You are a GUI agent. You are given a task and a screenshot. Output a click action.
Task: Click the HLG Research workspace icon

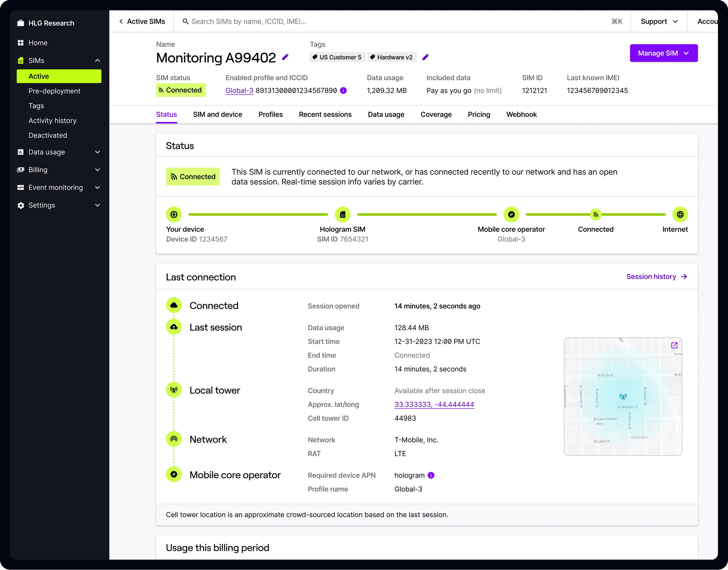point(20,23)
